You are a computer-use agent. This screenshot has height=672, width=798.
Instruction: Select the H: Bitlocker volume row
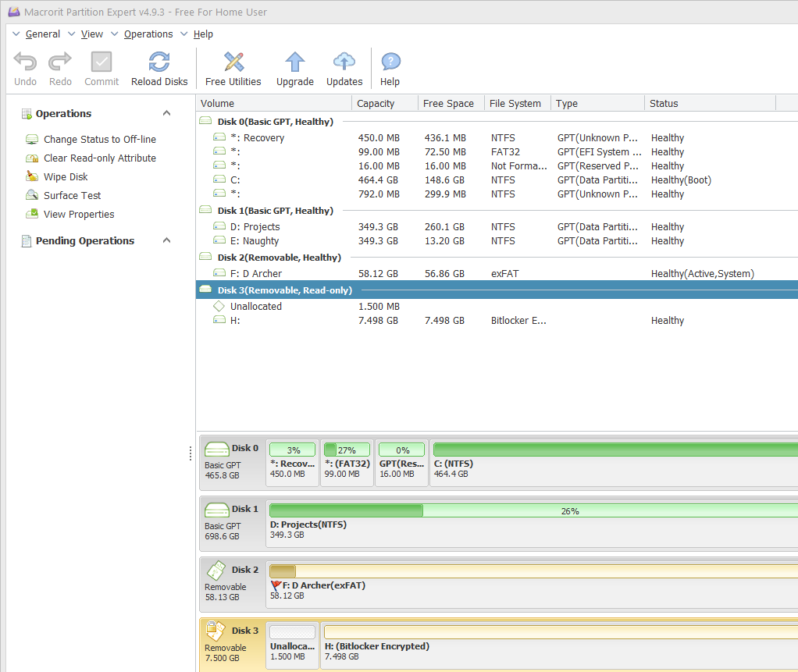click(x=497, y=321)
